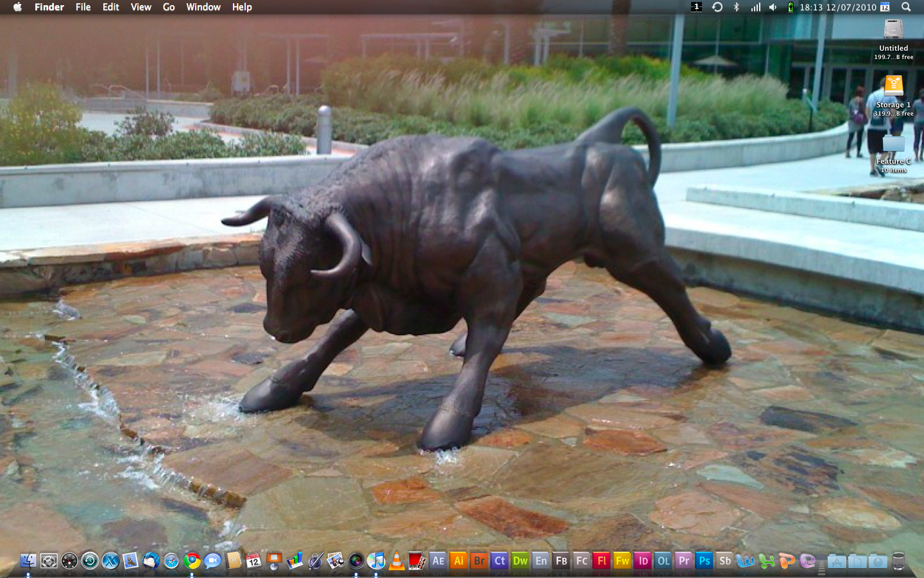The height and width of the screenshot is (578, 924).
Task: Click the Spaces number 1 menu bar icon
Action: coord(697,7)
